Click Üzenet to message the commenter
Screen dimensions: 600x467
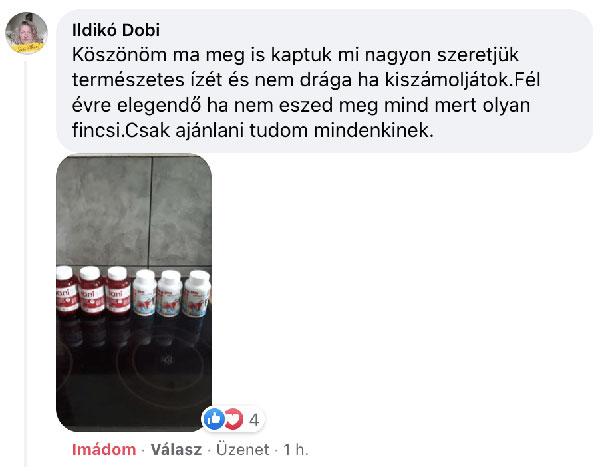(x=243, y=449)
